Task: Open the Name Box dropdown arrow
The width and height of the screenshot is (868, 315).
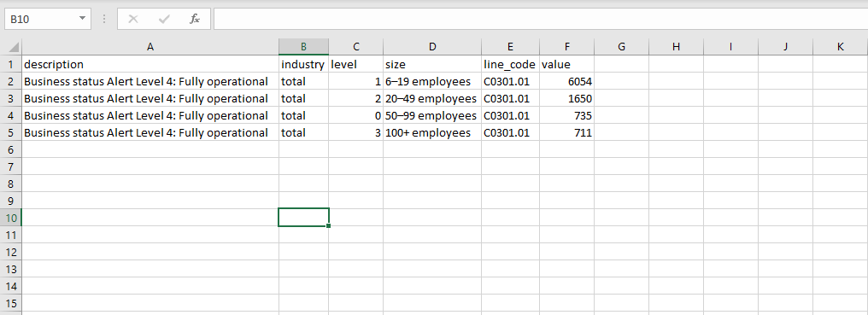Action: (83, 19)
